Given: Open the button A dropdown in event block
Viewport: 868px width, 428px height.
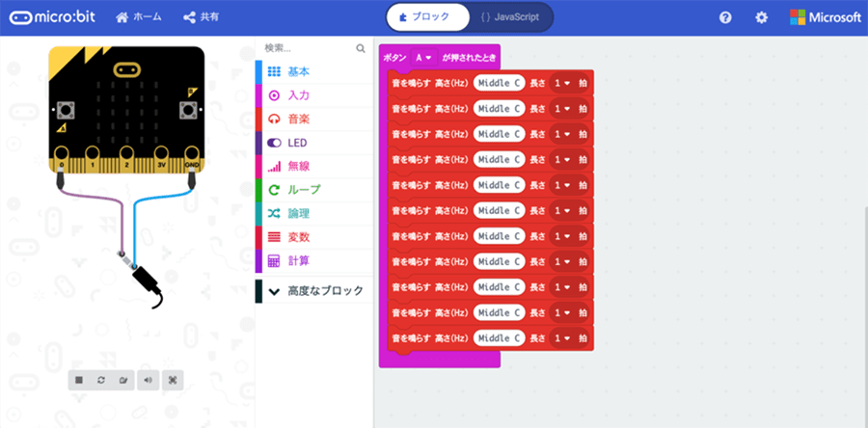Looking at the screenshot, I should pos(424,58).
